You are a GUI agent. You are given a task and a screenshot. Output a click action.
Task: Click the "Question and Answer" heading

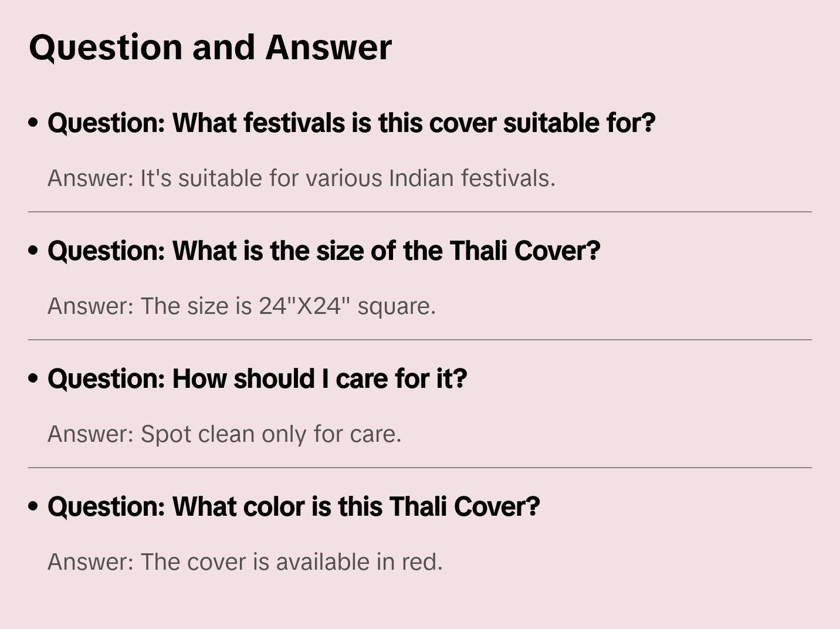[x=210, y=47]
